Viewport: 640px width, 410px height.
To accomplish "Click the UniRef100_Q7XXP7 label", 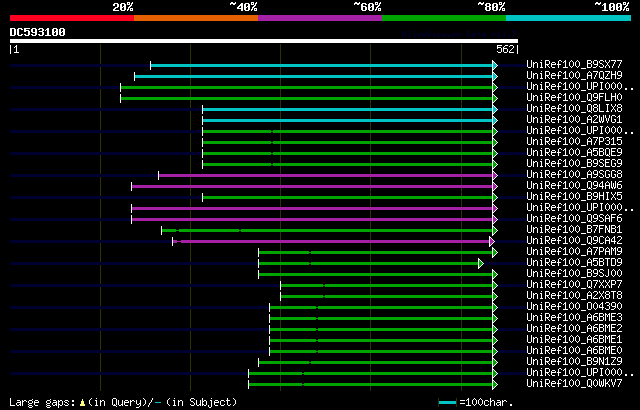I will (x=574, y=285).
